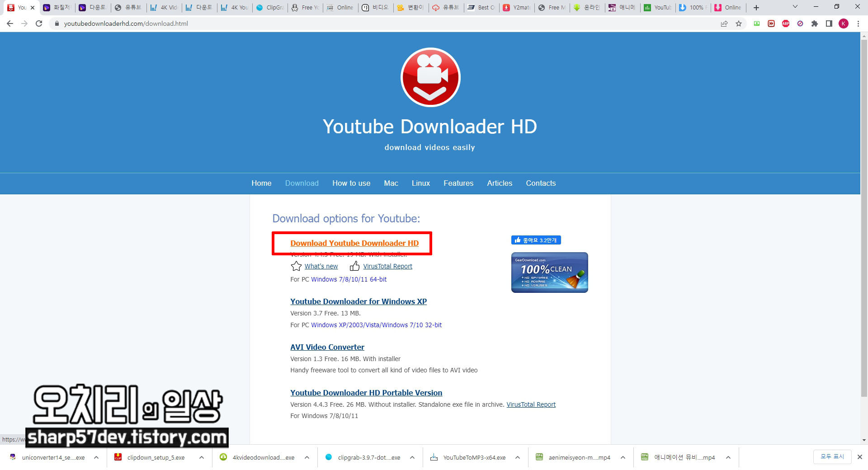Click the 100% CLEAN badge
This screenshot has width=868, height=470.
[550, 273]
